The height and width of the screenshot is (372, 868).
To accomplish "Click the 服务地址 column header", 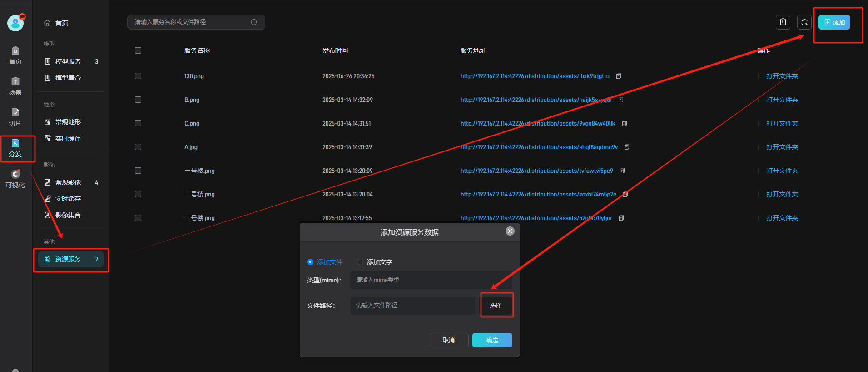I will (x=473, y=50).
